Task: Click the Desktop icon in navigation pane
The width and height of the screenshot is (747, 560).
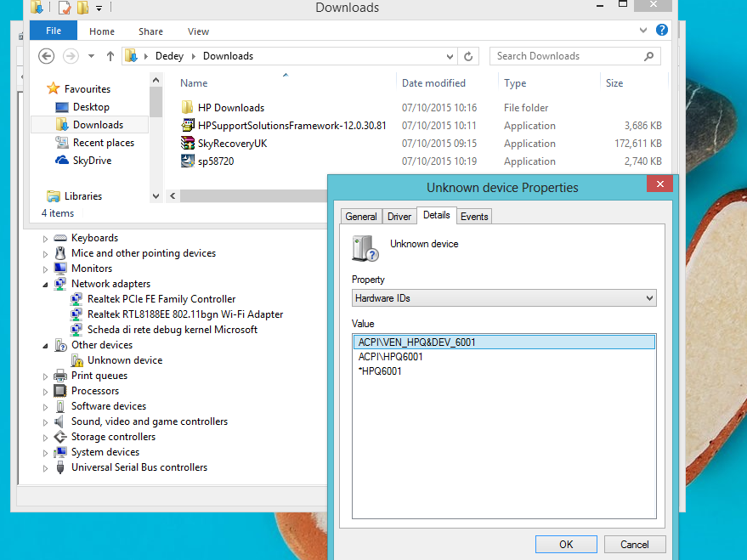Action: pos(62,107)
